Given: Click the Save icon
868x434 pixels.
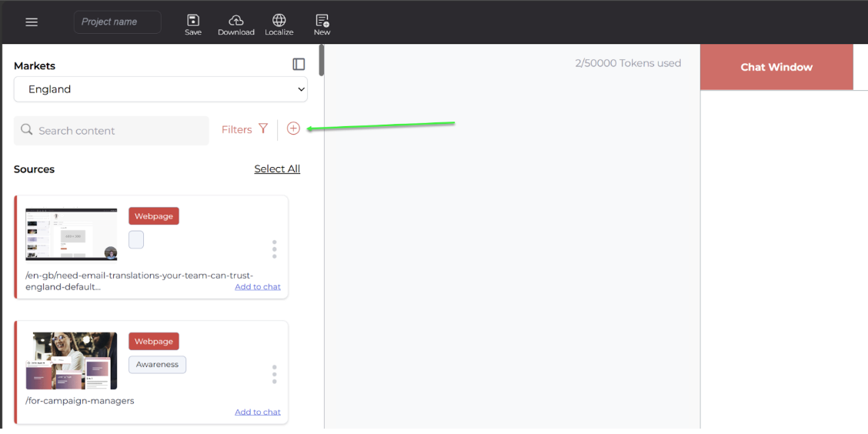Looking at the screenshot, I should click(x=193, y=21).
